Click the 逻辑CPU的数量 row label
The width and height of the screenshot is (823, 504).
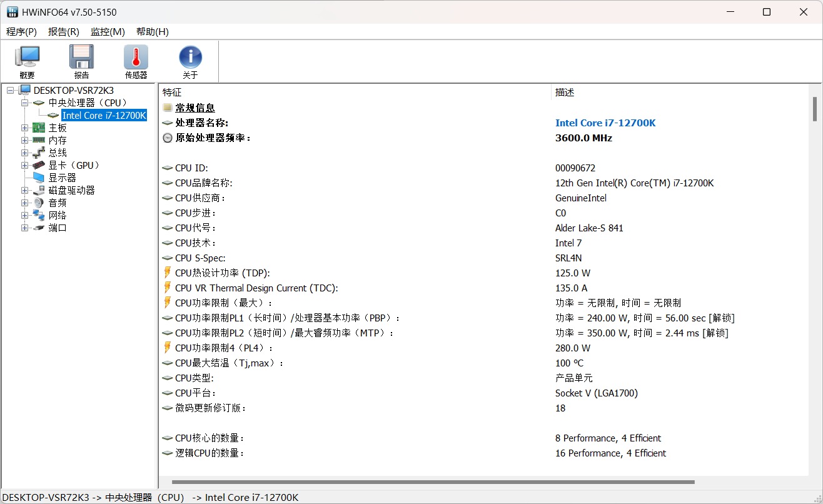(x=210, y=453)
